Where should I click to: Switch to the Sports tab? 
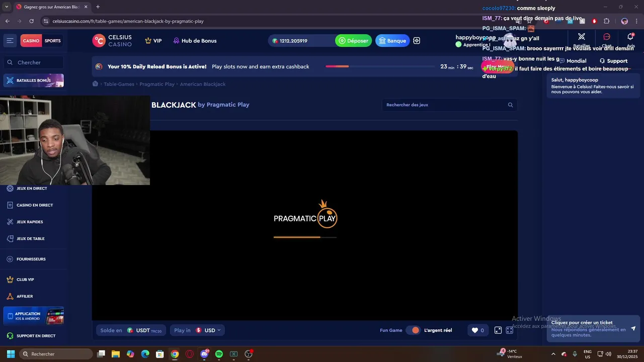coord(52,41)
